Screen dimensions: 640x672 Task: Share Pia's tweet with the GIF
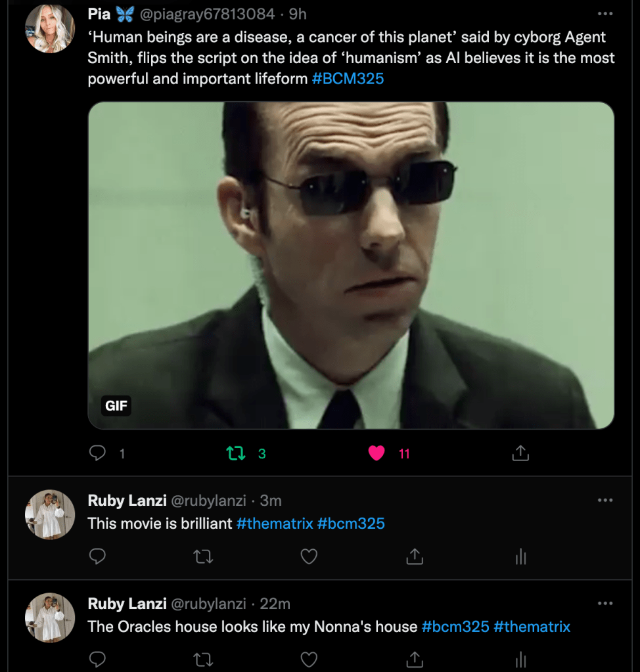(520, 453)
